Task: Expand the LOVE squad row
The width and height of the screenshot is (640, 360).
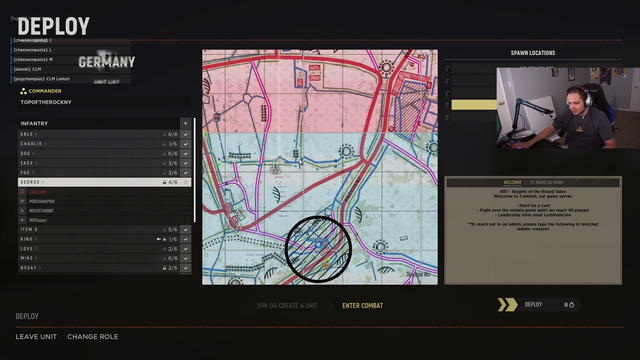Action: pyautogui.click(x=99, y=249)
